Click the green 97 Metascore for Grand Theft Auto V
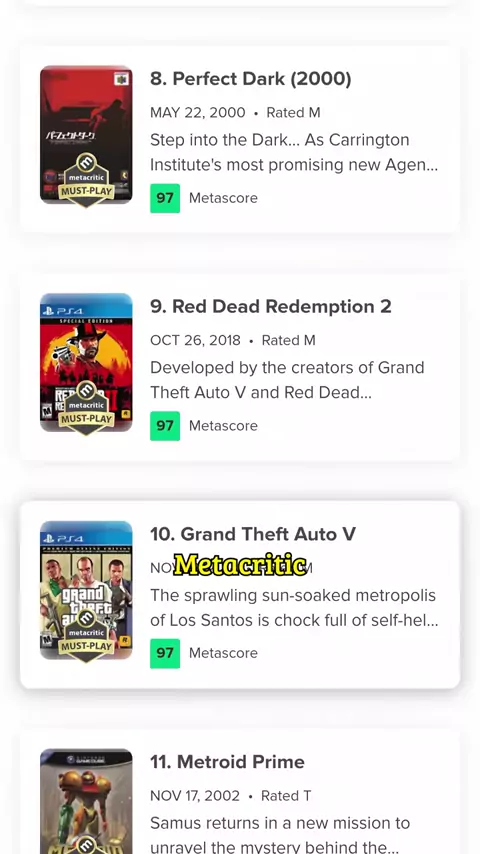 pyautogui.click(x=165, y=653)
